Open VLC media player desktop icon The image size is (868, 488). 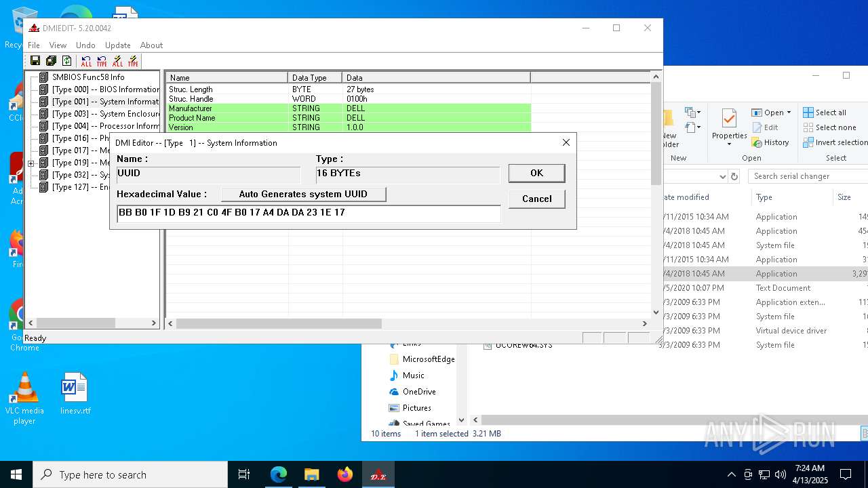pos(24,399)
